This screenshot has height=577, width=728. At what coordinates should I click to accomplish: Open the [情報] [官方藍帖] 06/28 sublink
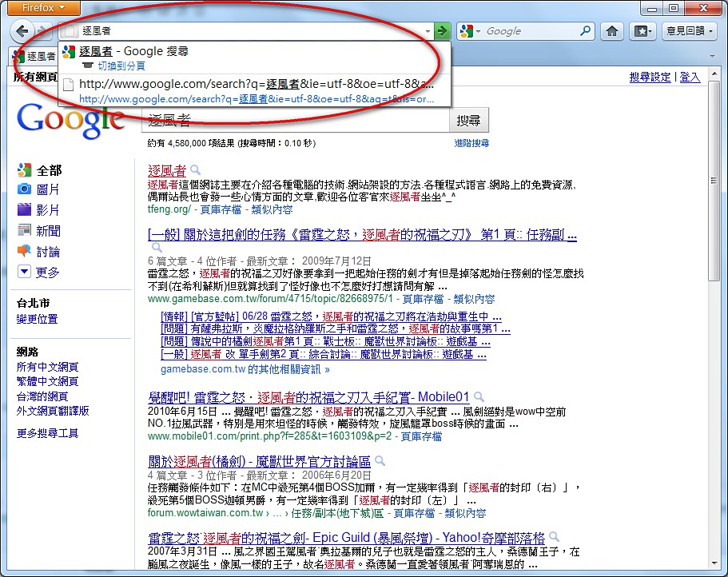pyautogui.click(x=331, y=316)
